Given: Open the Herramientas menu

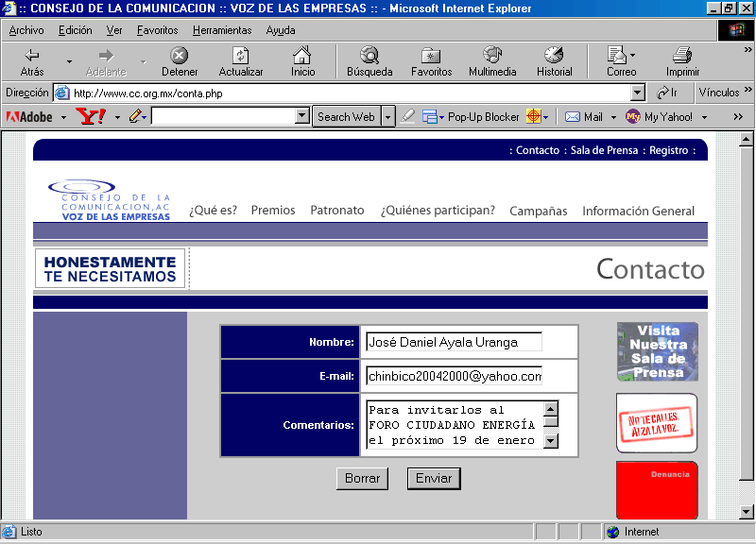Looking at the screenshot, I should pos(222,30).
